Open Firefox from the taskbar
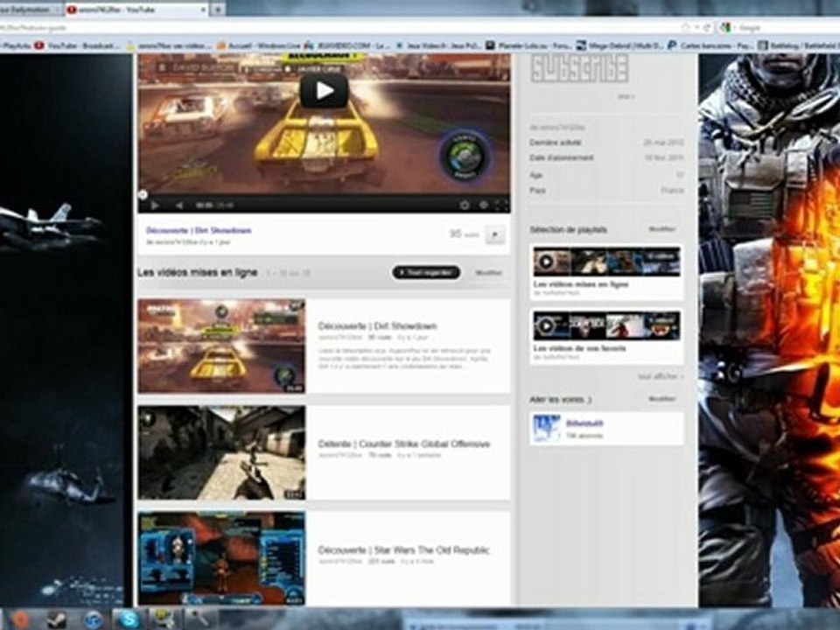This screenshot has width=840, height=630. coord(20,619)
